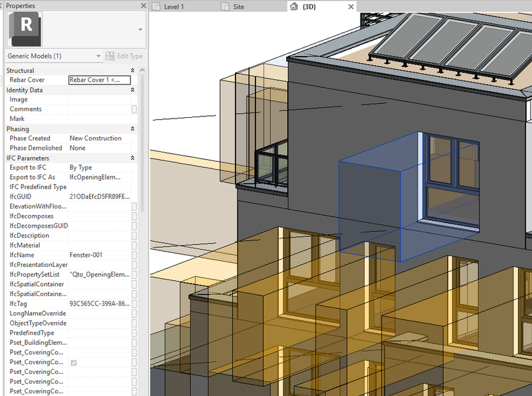
Task: Click associate button beside IfcTag row
Action: (134, 303)
